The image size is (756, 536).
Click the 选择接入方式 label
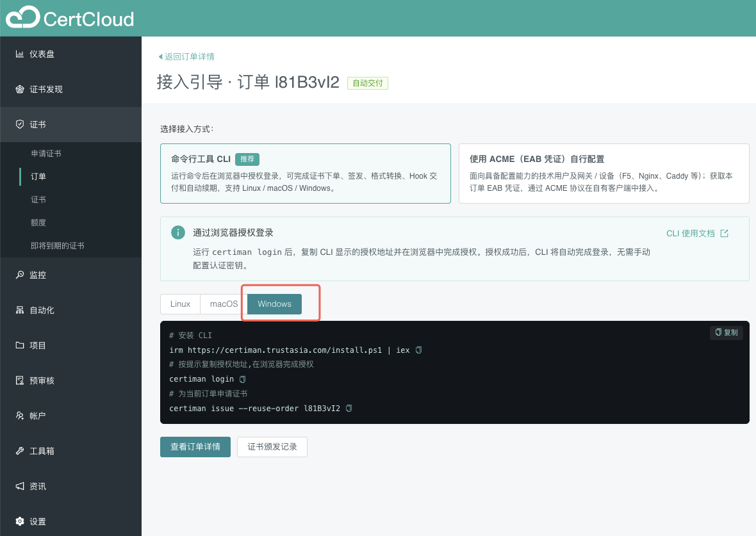[x=187, y=129]
